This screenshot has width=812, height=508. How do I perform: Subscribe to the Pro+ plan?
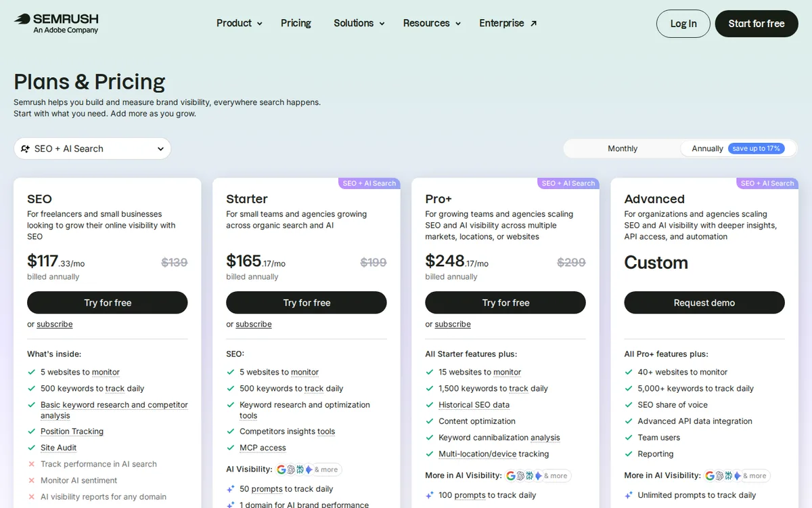point(453,324)
